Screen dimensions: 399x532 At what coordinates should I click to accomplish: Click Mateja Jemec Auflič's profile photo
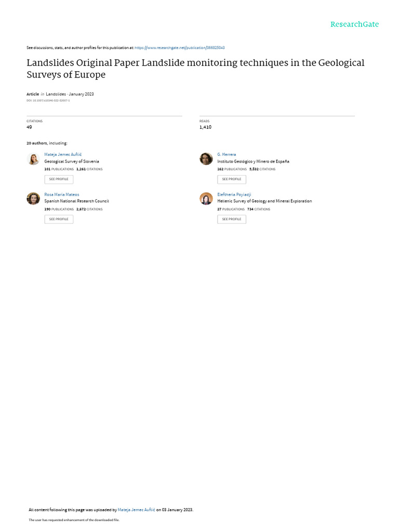click(x=33, y=159)
